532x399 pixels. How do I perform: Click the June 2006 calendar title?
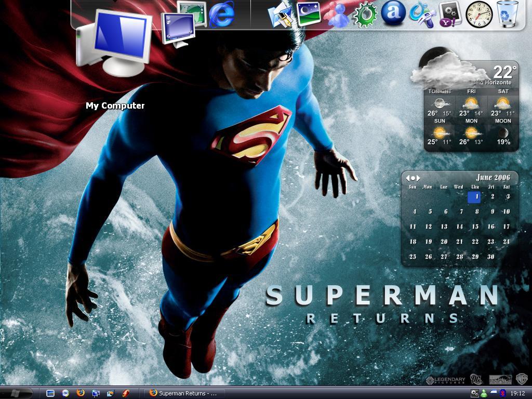(493, 178)
